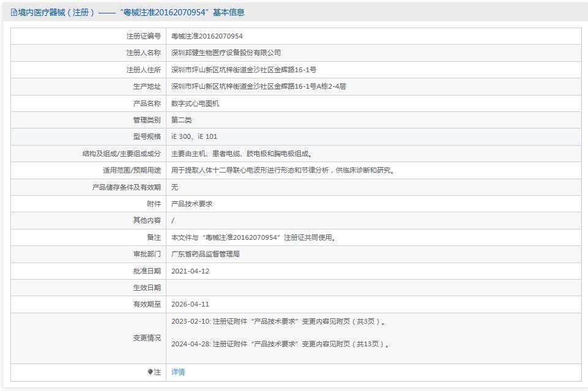The height and width of the screenshot is (391, 588).
Task: Select registration number value 粤械注准20162070954
Action: tap(207, 37)
